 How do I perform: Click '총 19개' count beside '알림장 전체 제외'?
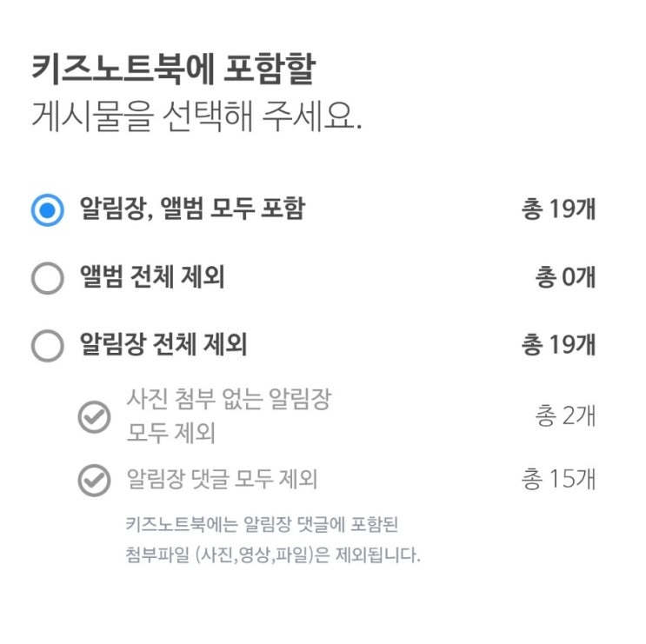pyautogui.click(x=558, y=345)
